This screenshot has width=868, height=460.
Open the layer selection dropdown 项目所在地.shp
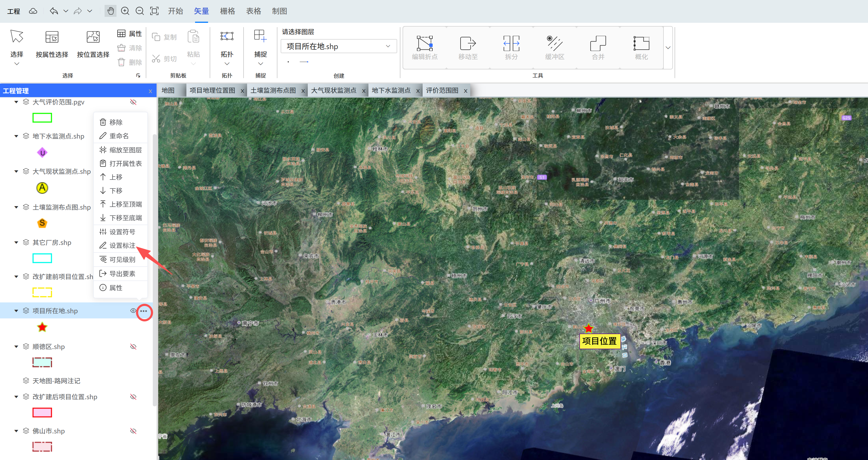339,46
